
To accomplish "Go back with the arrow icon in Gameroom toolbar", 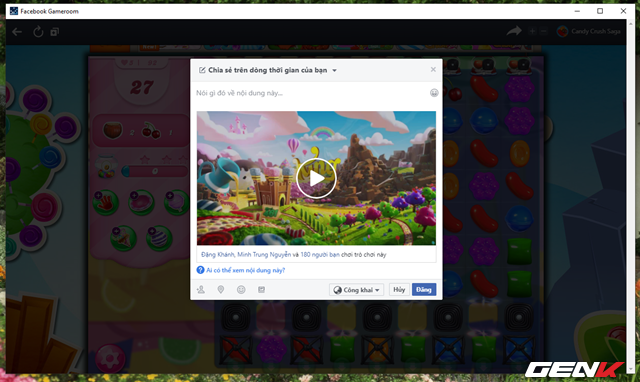I will pos(17,32).
